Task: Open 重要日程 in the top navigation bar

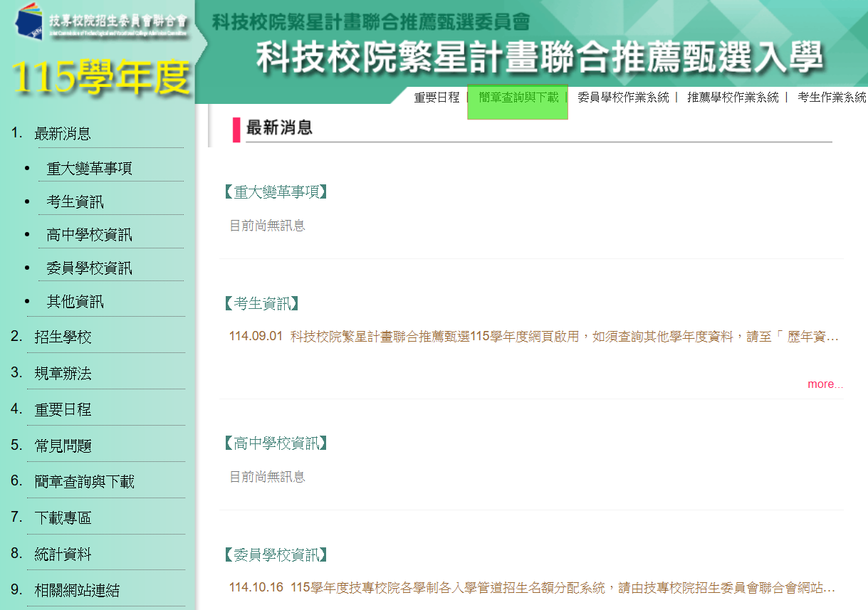Action: pos(436,98)
